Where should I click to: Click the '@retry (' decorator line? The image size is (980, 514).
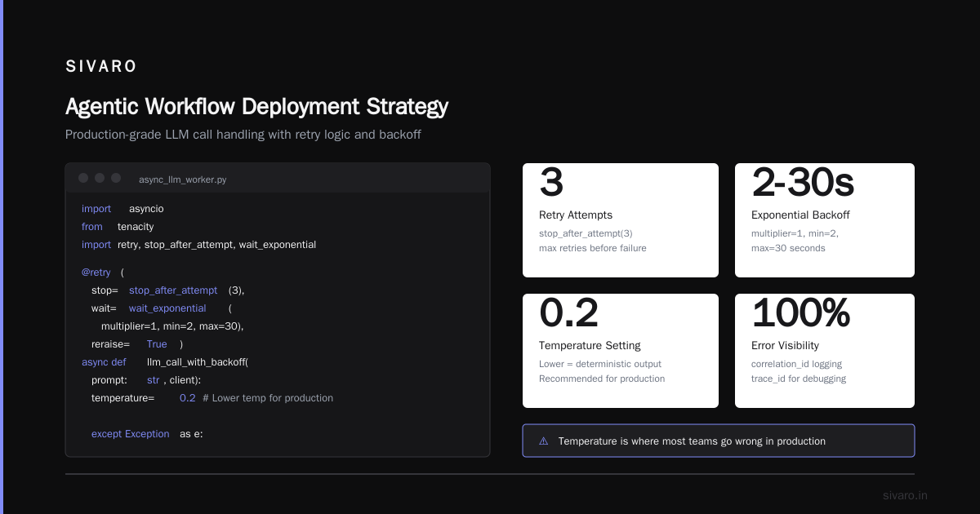coord(103,273)
